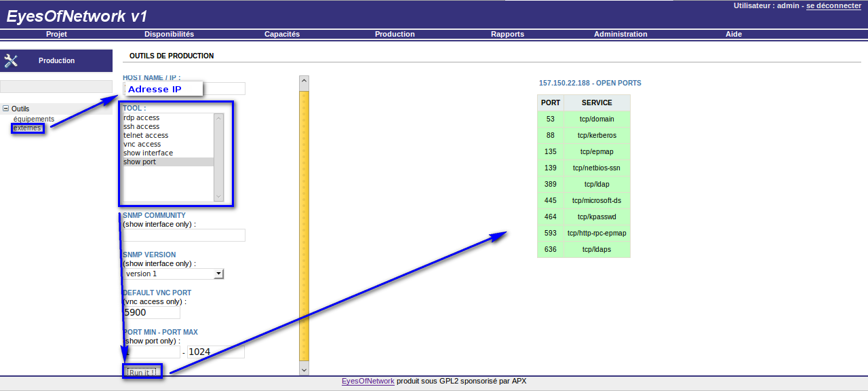The image size is (868, 391).
Task: Open the Aide menu
Action: point(733,34)
